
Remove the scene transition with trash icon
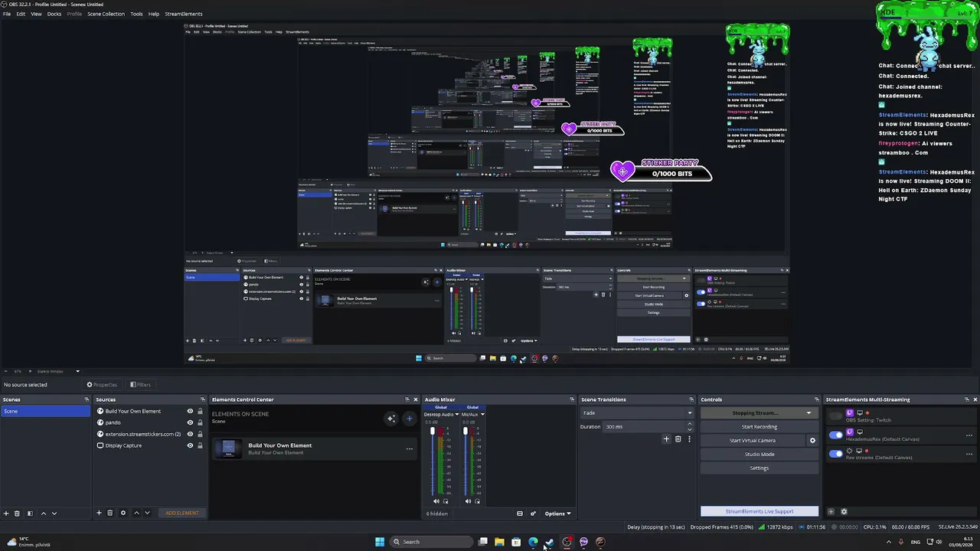678,439
